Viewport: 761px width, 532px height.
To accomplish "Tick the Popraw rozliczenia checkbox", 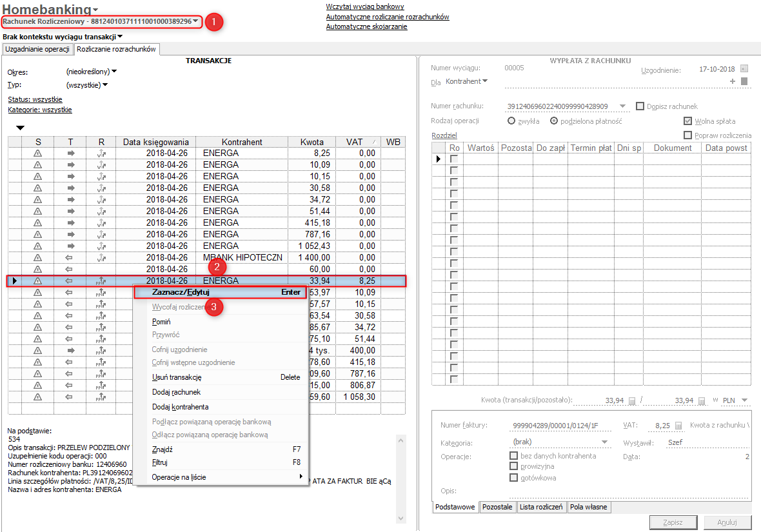I will [x=687, y=135].
